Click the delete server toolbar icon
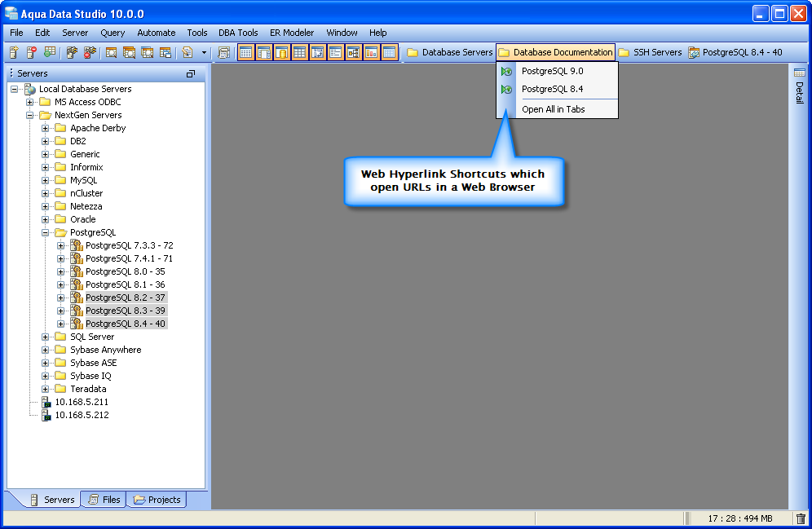812x529 pixels. pos(32,52)
